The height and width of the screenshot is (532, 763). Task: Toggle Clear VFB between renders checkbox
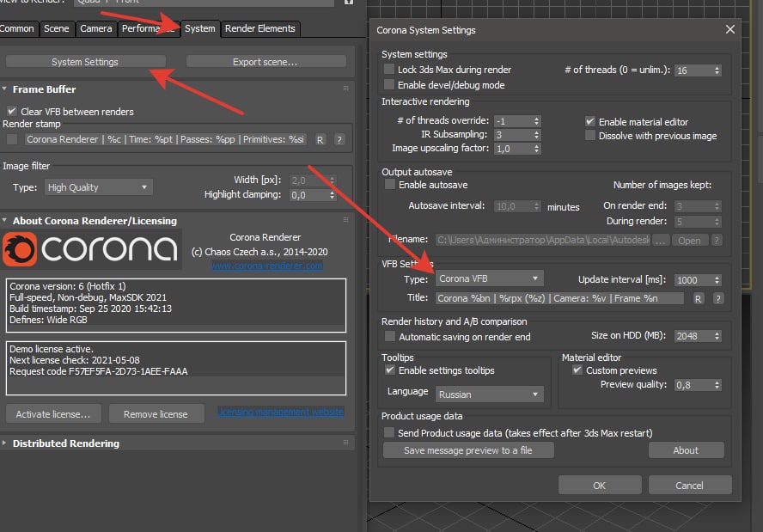coord(12,111)
